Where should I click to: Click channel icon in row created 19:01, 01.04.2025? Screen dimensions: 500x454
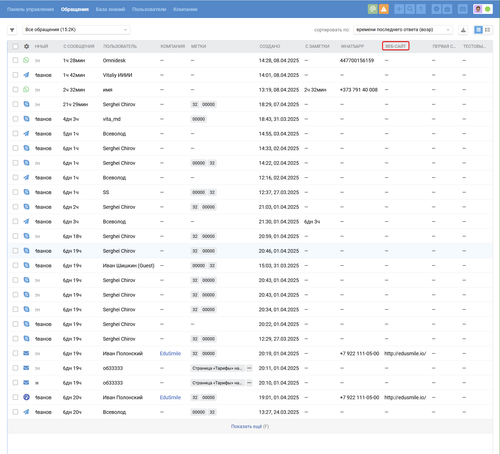26,397
